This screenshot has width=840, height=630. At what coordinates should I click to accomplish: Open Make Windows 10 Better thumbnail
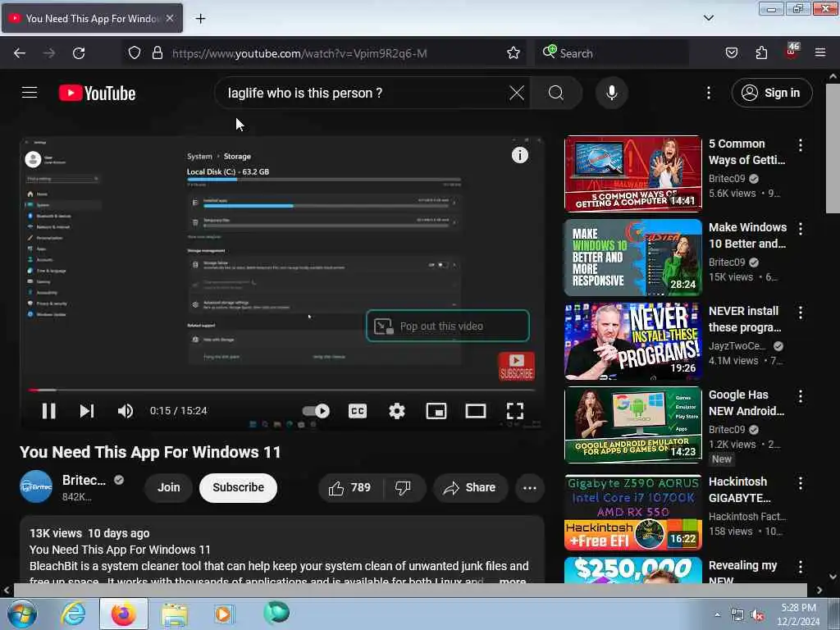632,258
